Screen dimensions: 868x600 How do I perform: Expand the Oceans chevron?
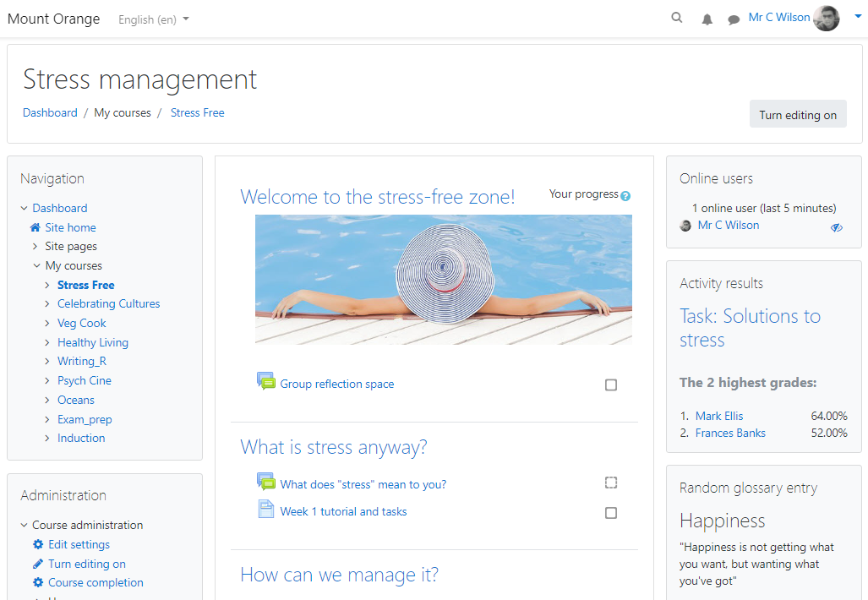[47, 401]
